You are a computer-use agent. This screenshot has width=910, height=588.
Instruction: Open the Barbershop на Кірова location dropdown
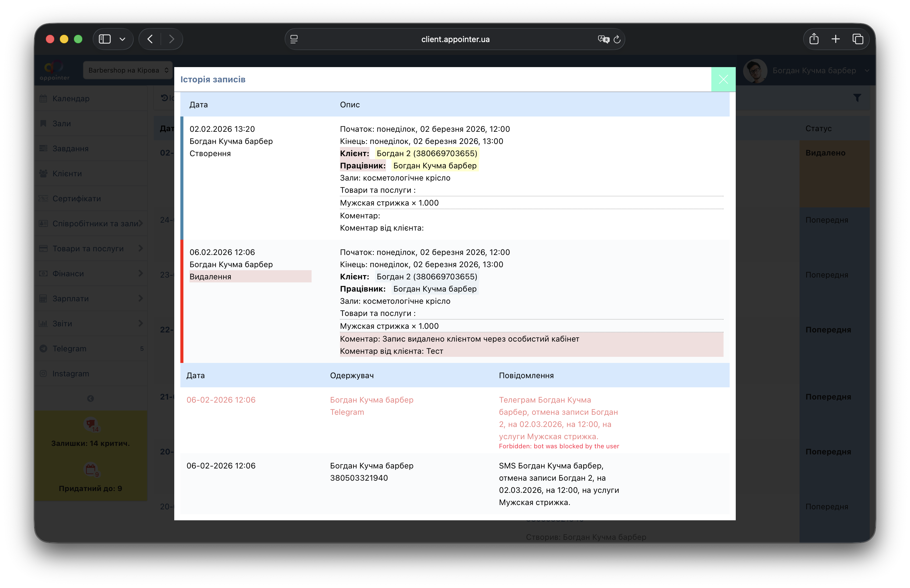[x=128, y=70]
